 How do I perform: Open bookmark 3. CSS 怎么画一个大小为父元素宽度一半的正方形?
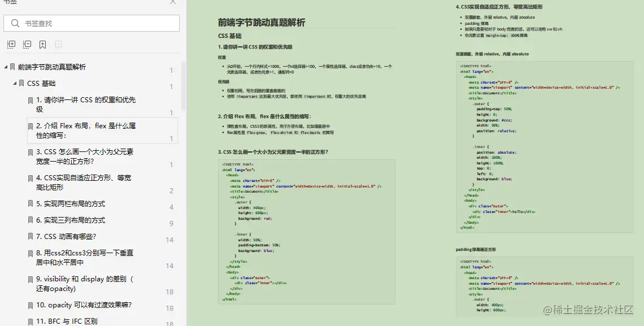click(x=85, y=157)
